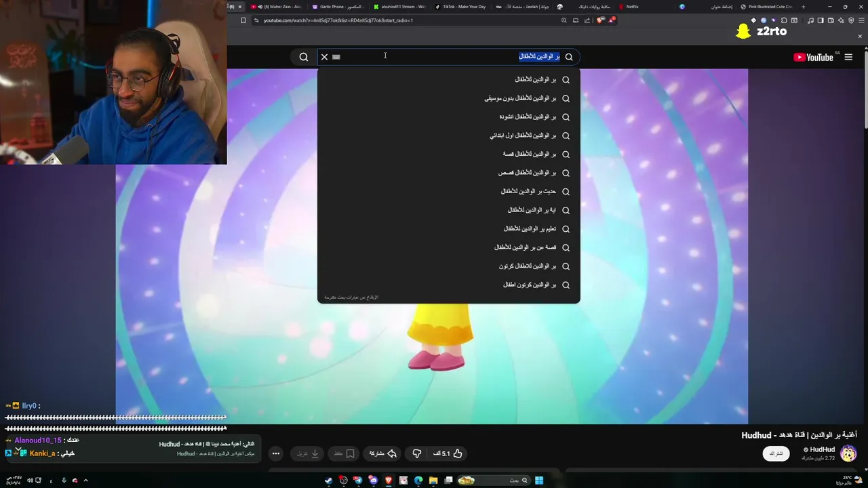This screenshot has height=488, width=868.
Task: Bookmark this page in address bar
Action: pyautogui.click(x=243, y=20)
